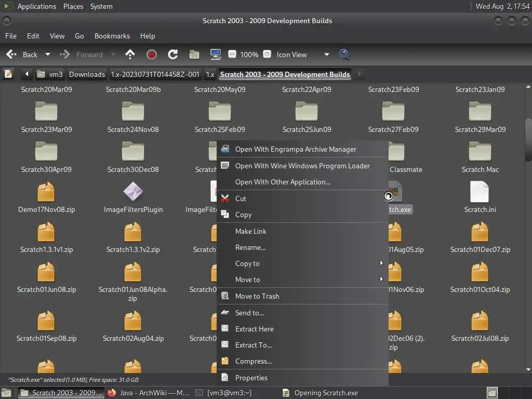Jump to Downloads in the path bar

tap(87, 74)
